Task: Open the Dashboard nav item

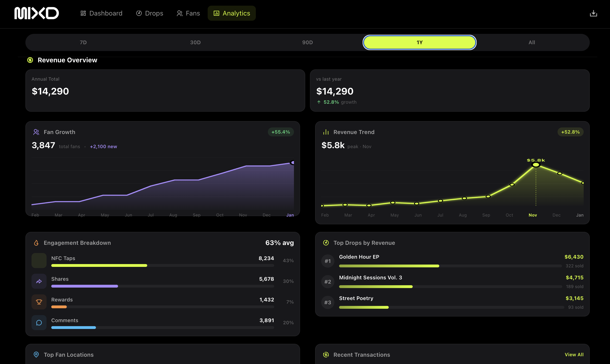Action: click(101, 13)
